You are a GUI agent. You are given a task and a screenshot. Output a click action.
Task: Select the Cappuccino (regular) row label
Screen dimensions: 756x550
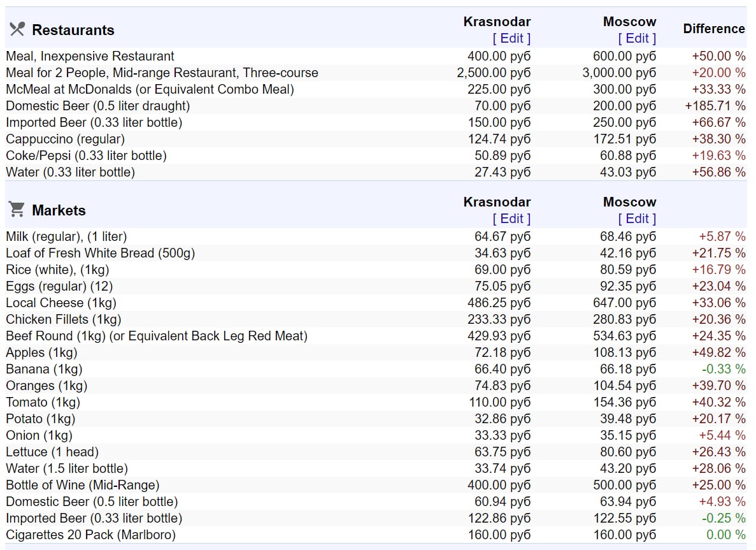click(65, 139)
